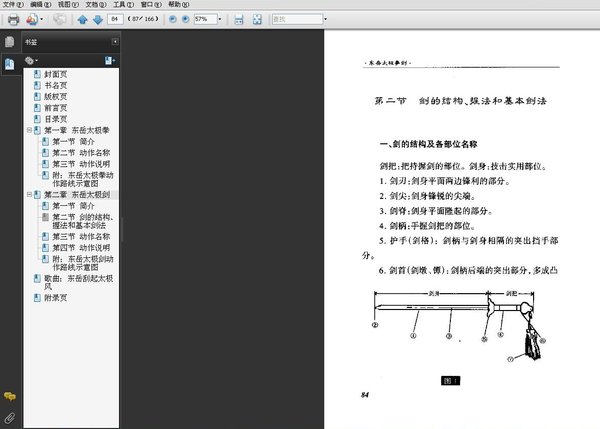
Task: Go to next page with down arrow
Action: (98, 19)
